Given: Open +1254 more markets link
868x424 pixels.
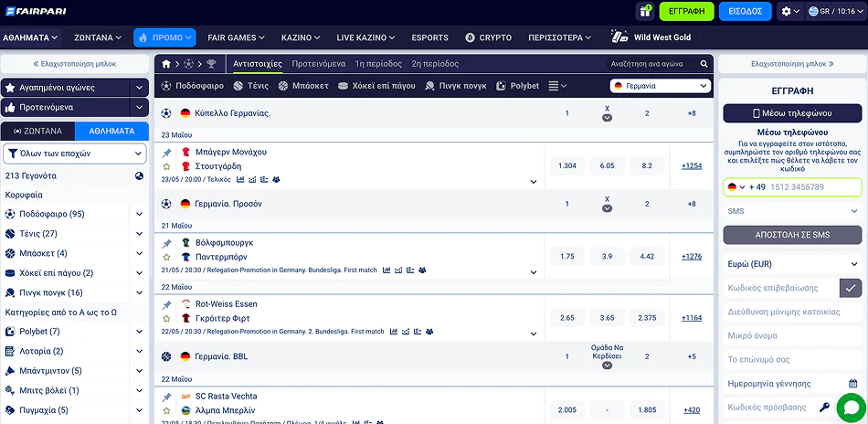Looking at the screenshot, I should [x=692, y=165].
